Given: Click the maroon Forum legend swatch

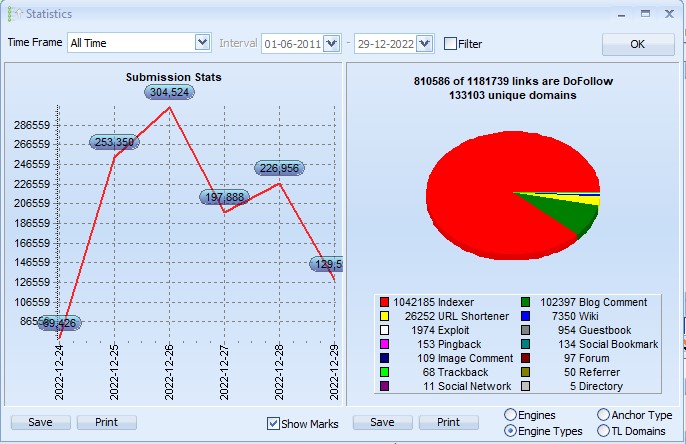Looking at the screenshot, I should [x=525, y=358].
